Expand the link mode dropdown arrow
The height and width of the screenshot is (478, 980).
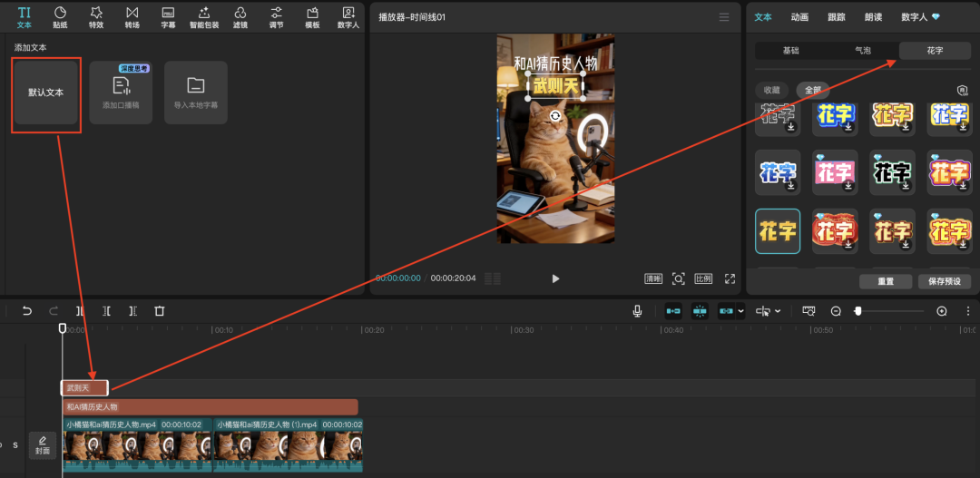(741, 310)
